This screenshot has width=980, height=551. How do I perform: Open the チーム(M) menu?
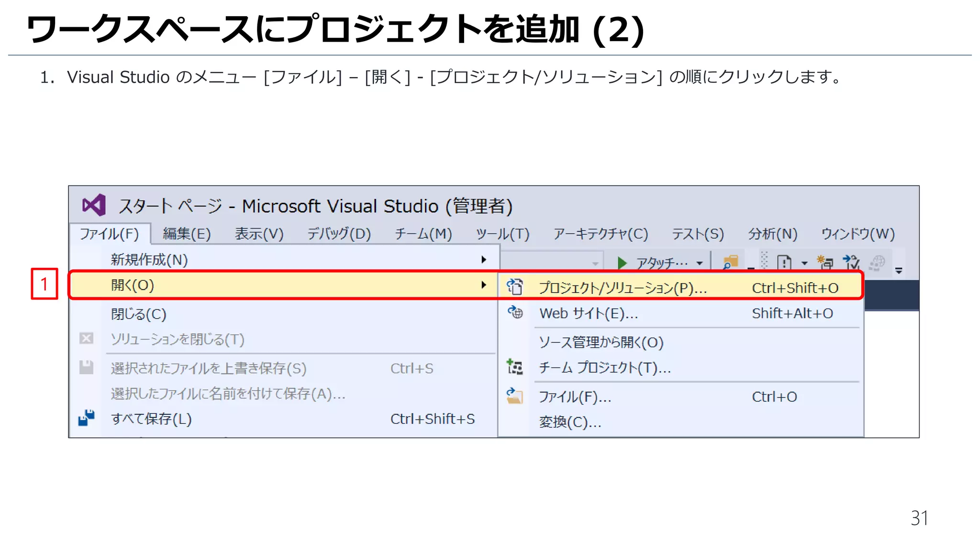[x=423, y=234]
